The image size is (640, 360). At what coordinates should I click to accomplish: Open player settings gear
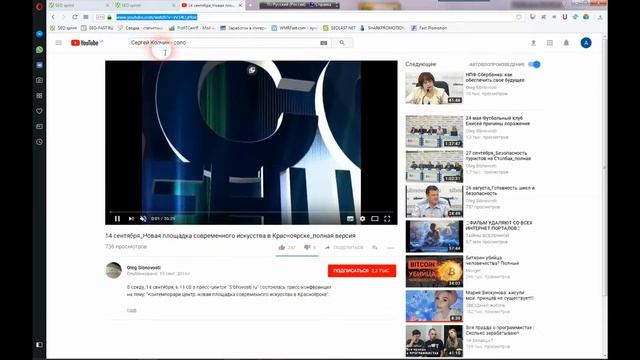(x=362, y=219)
